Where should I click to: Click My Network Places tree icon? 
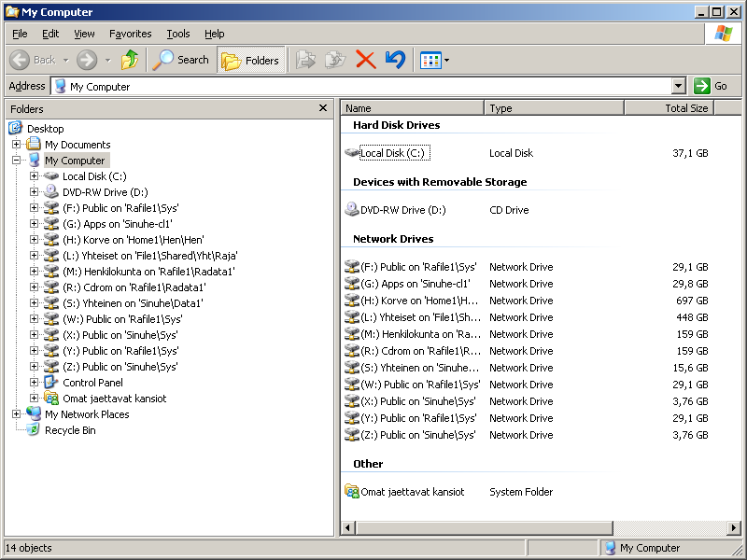coord(34,413)
